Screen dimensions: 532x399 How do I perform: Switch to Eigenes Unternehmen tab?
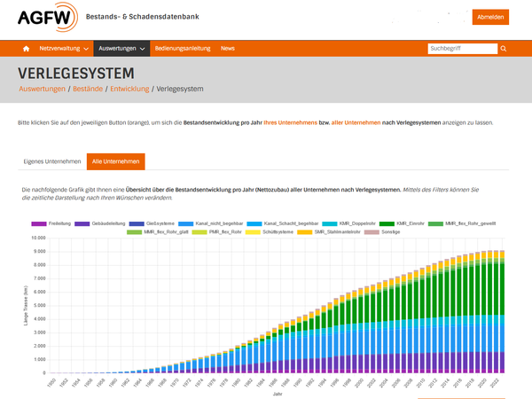[x=52, y=161]
